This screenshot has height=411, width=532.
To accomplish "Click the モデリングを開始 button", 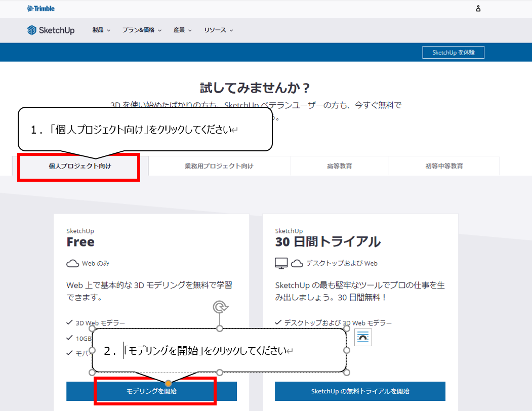I will pos(152,391).
